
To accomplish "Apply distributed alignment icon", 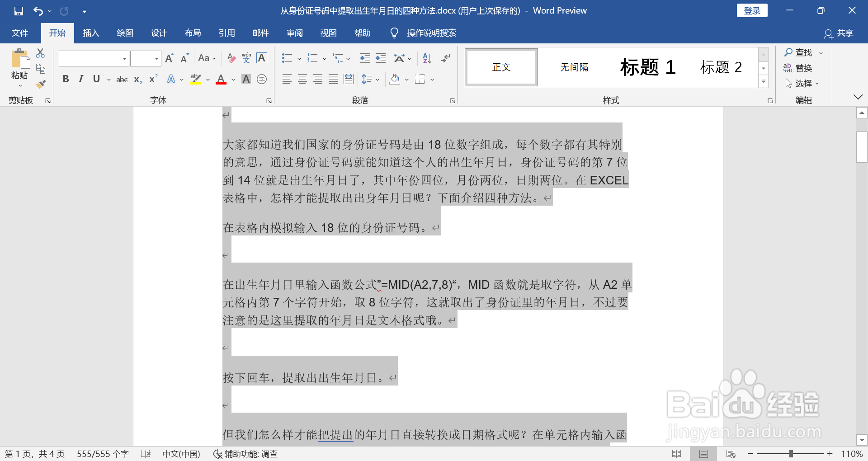I will (x=349, y=80).
